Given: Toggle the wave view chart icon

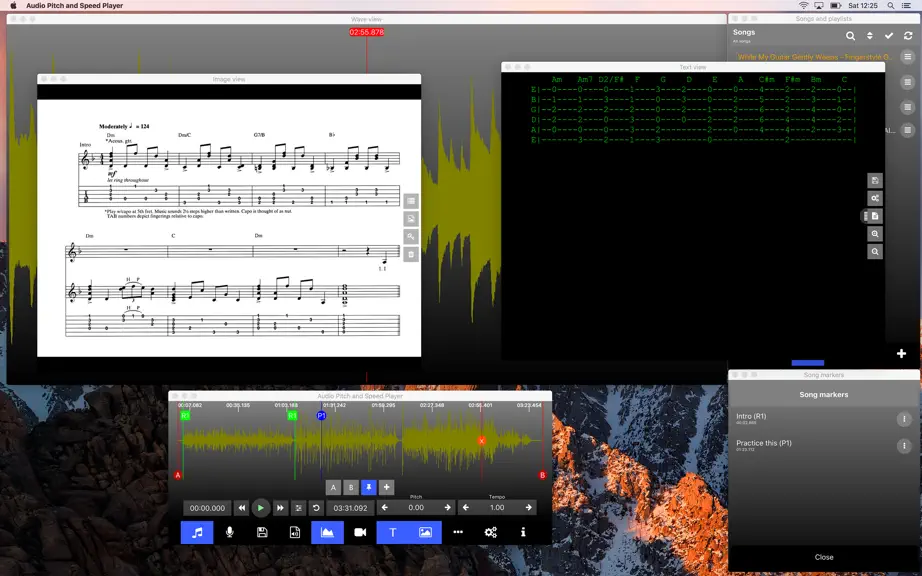Looking at the screenshot, I should point(328,532).
